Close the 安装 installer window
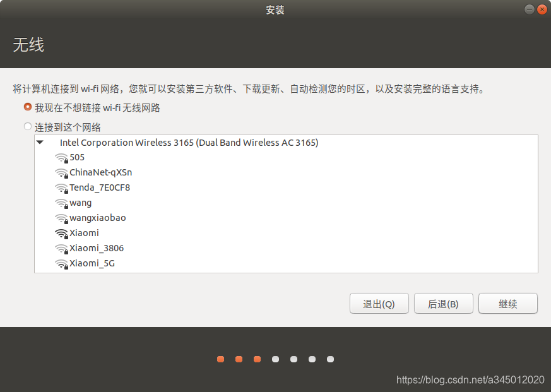 tap(542, 9)
